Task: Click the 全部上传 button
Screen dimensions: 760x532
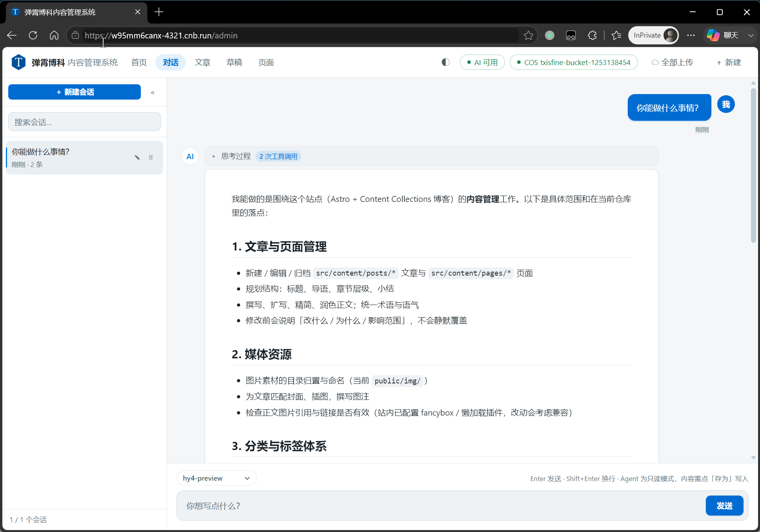Action: 672,62
